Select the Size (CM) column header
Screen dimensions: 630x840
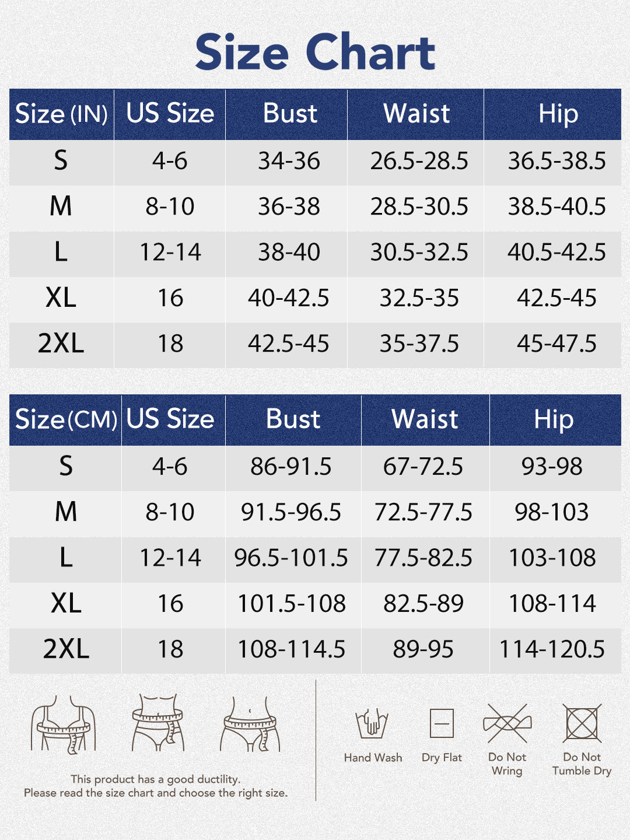(x=65, y=419)
